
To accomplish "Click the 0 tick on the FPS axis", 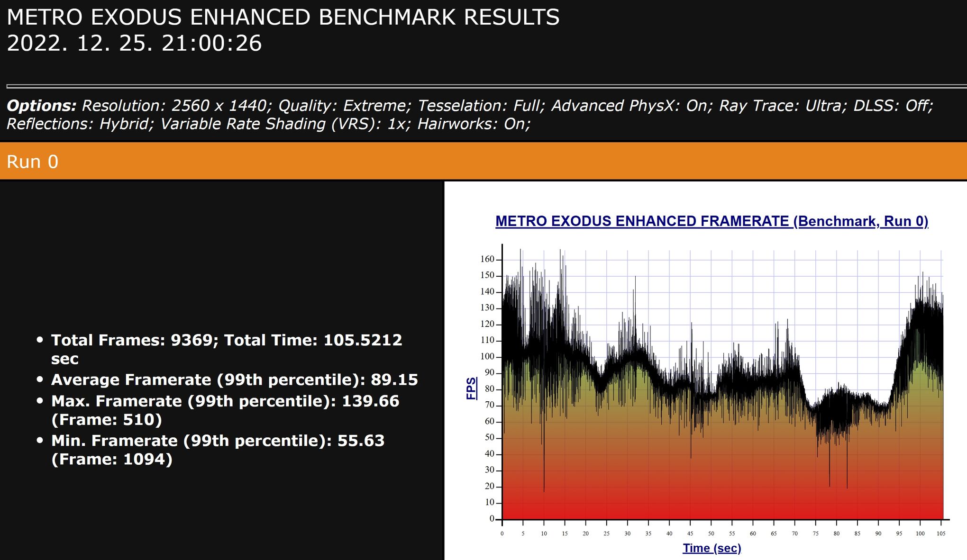I will point(492,519).
